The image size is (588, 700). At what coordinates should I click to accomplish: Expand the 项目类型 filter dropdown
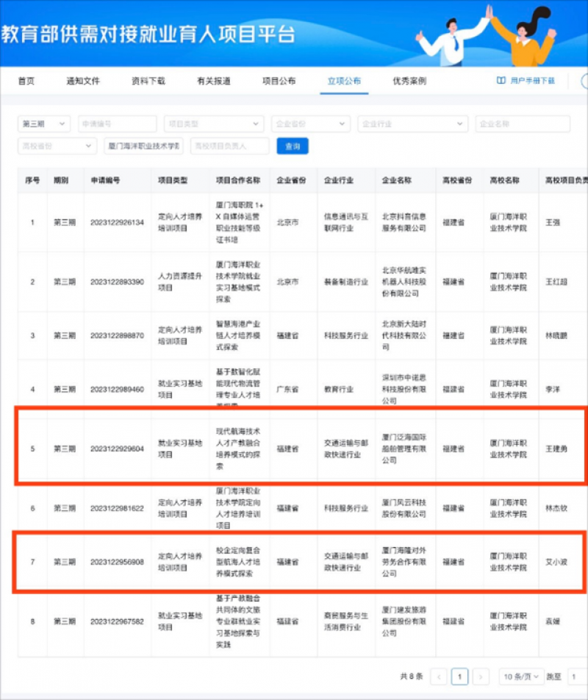pos(214,124)
